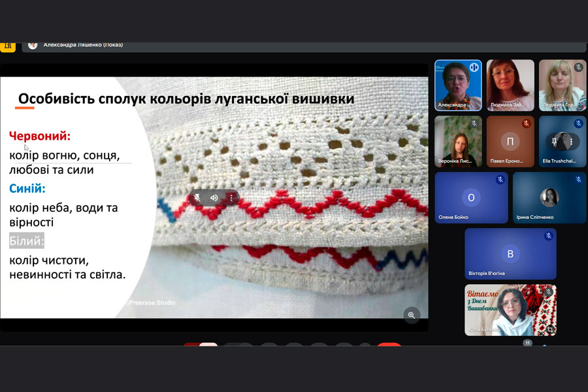Screen dimensions: 588x392
Task: Click the muted mic icon on Олена Бойко tile
Action: pyautogui.click(x=500, y=180)
